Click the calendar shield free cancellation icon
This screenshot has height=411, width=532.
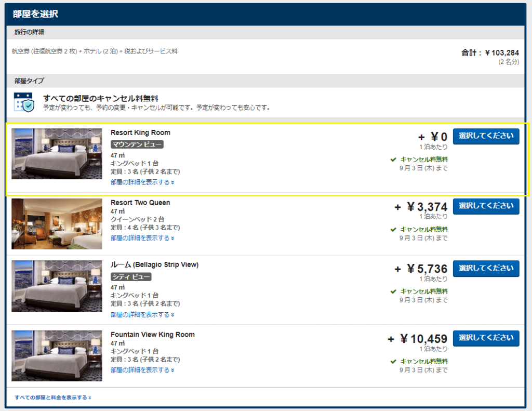pyautogui.click(x=24, y=102)
